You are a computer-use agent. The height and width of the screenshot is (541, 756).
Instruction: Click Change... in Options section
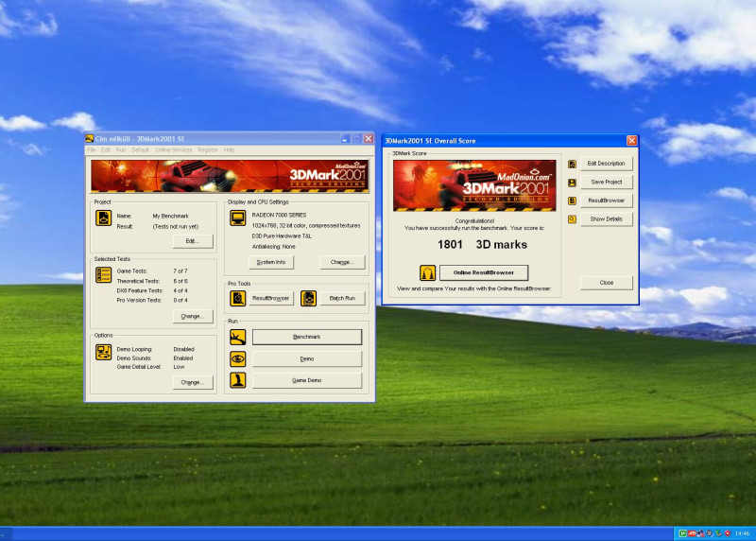click(193, 382)
